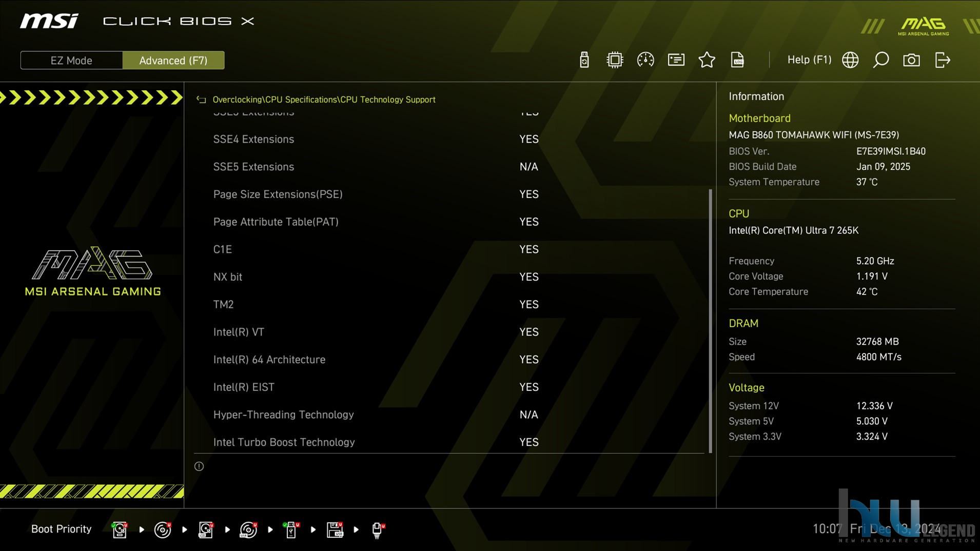
Task: Click the BIOS Build Date Jan 09, 2025
Action: [x=883, y=167]
